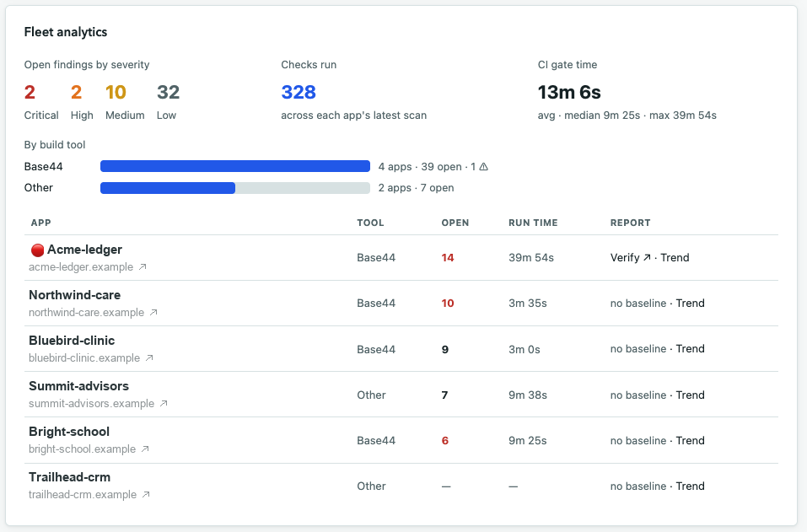The image size is (807, 532).
Task: Click the Medium findings count 10
Action: 116,92
